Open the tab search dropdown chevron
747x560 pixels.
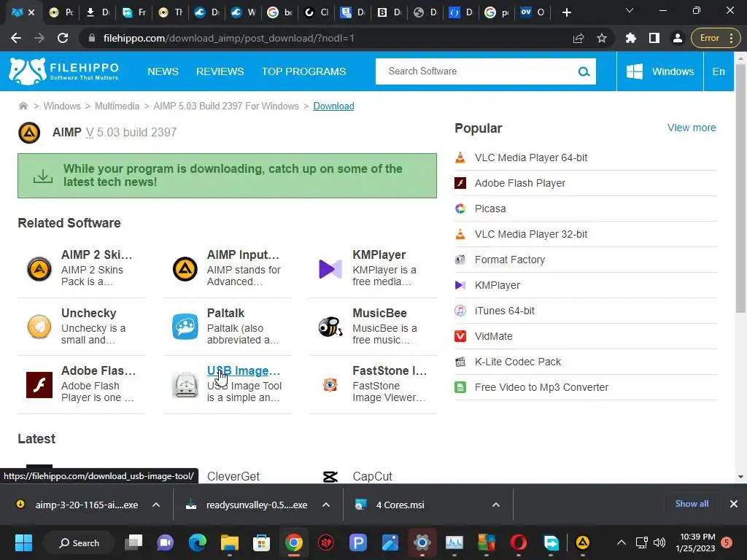pyautogui.click(x=630, y=10)
